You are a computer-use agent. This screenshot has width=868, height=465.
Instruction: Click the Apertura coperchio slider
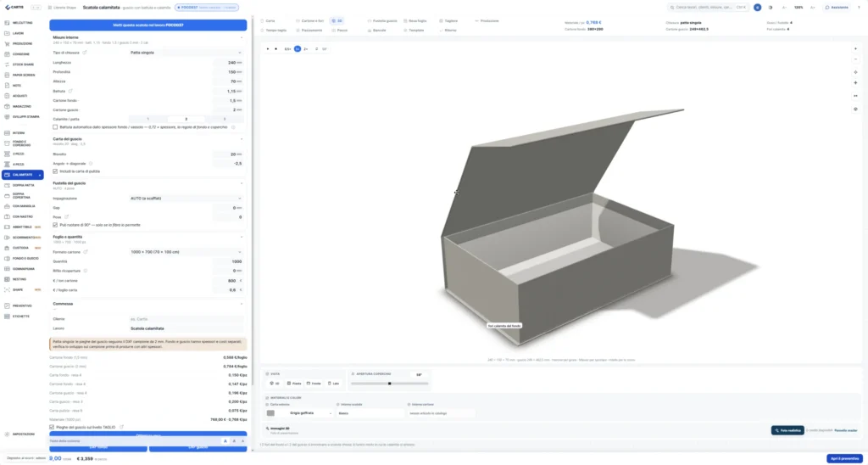(x=390, y=384)
